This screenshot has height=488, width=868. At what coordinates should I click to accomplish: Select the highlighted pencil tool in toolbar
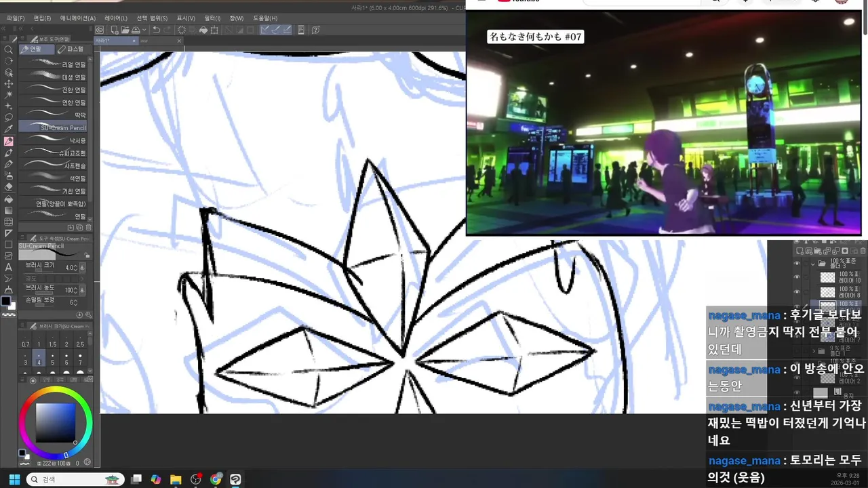[x=8, y=141]
